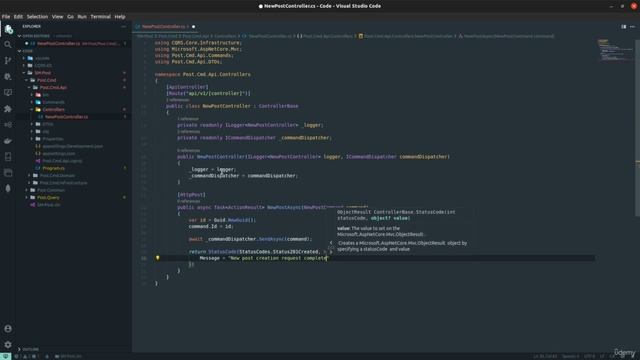Open the Source Control view
Screen dimensions: 640x360
tap(8, 61)
